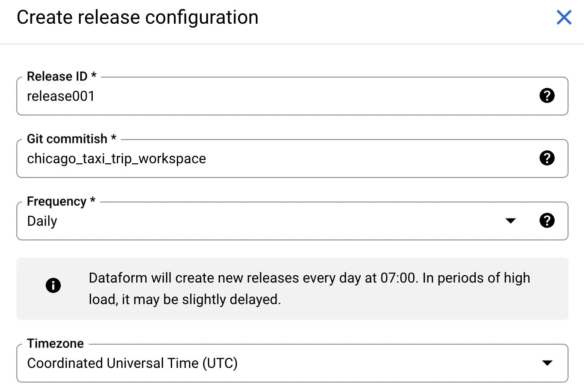584x392 pixels.
Task: Place cursor in 'chicago_taxi_trip_workspace' value
Action: (x=116, y=159)
